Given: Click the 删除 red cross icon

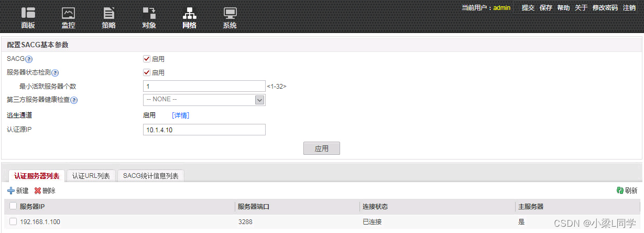Looking at the screenshot, I should [x=38, y=190].
